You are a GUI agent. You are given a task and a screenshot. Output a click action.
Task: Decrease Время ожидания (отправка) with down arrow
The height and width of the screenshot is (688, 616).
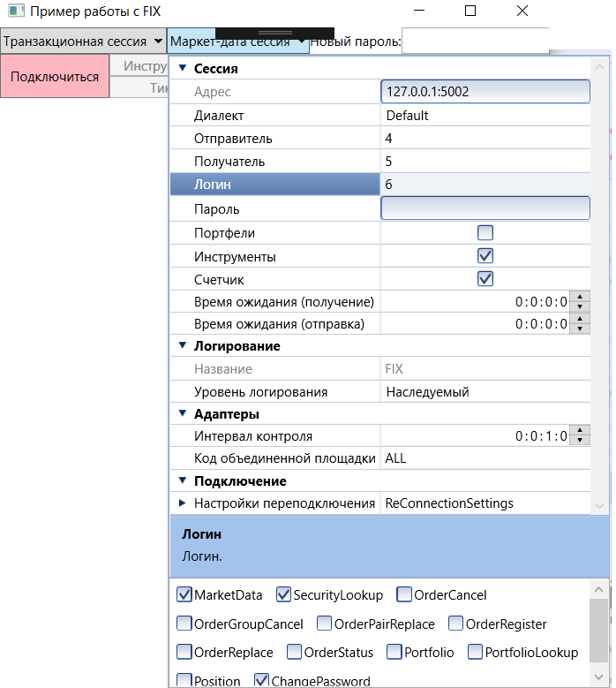tap(580, 329)
